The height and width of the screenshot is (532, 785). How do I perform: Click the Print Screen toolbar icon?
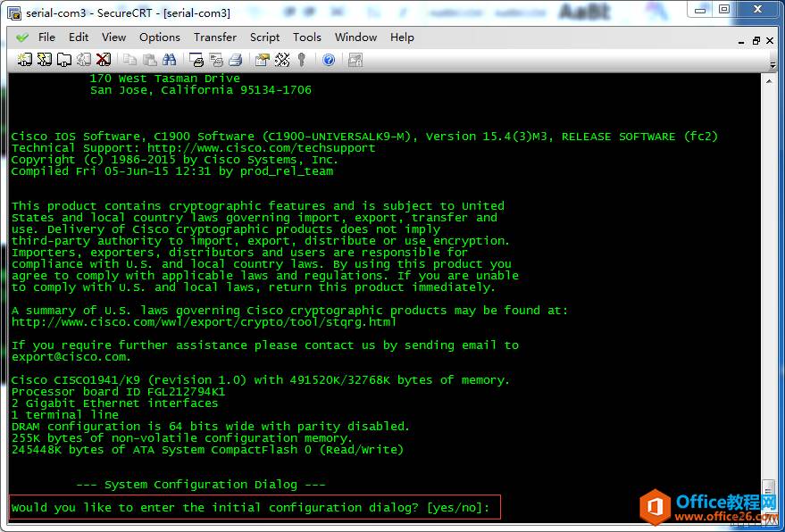tap(196, 60)
